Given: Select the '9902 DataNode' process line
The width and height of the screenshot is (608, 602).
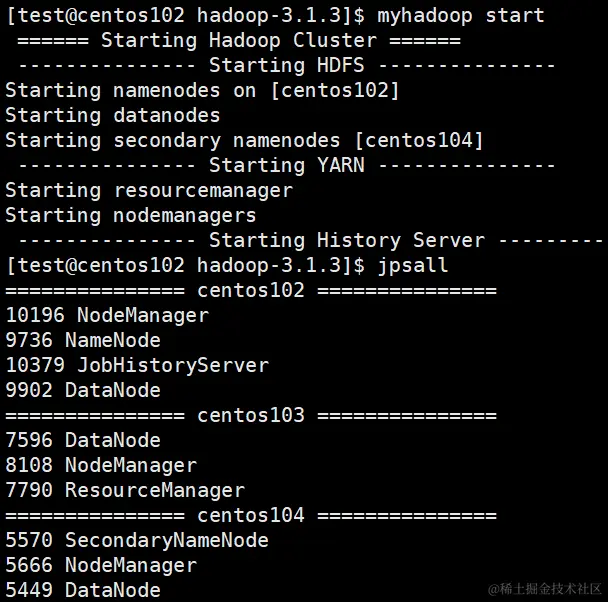Looking at the screenshot, I should click(x=83, y=390).
